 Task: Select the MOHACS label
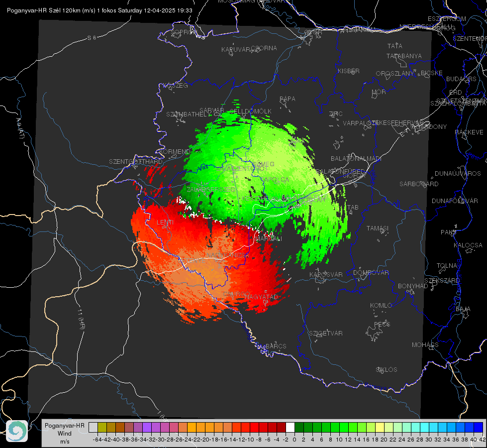pyautogui.click(x=425, y=345)
